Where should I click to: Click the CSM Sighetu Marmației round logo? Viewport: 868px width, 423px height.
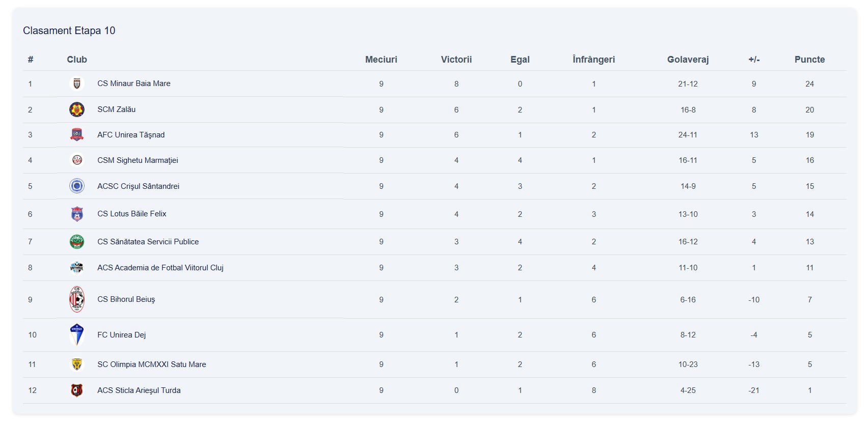(77, 160)
